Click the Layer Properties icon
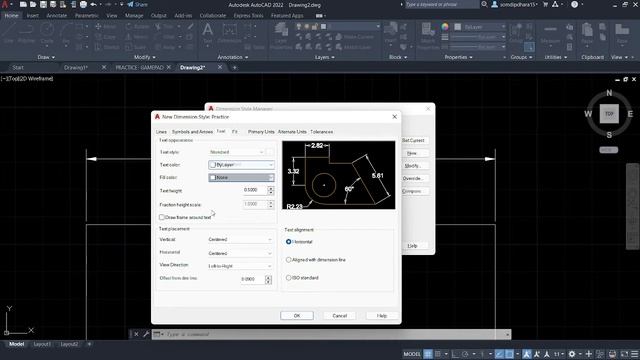 tap(281, 36)
